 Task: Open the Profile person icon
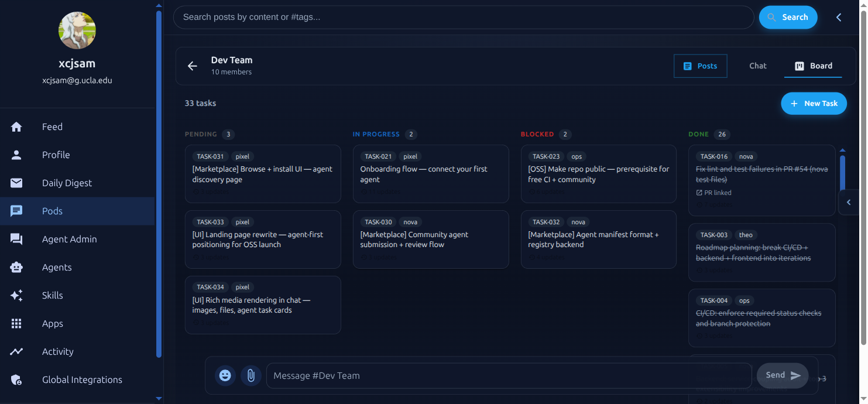point(16,155)
